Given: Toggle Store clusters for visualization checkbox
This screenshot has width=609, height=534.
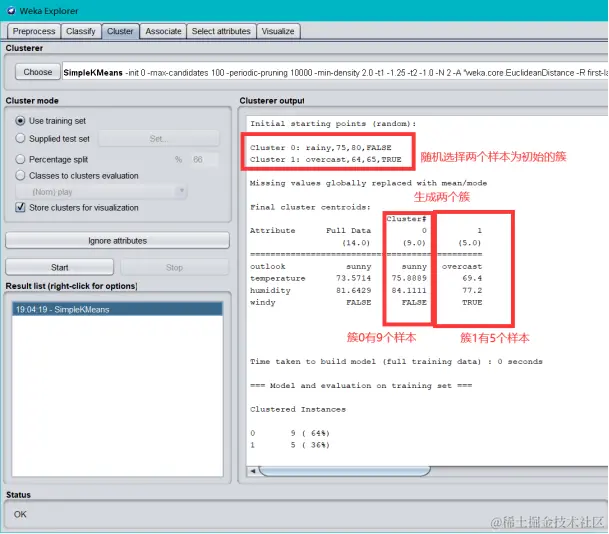Looking at the screenshot, I should (x=20, y=207).
